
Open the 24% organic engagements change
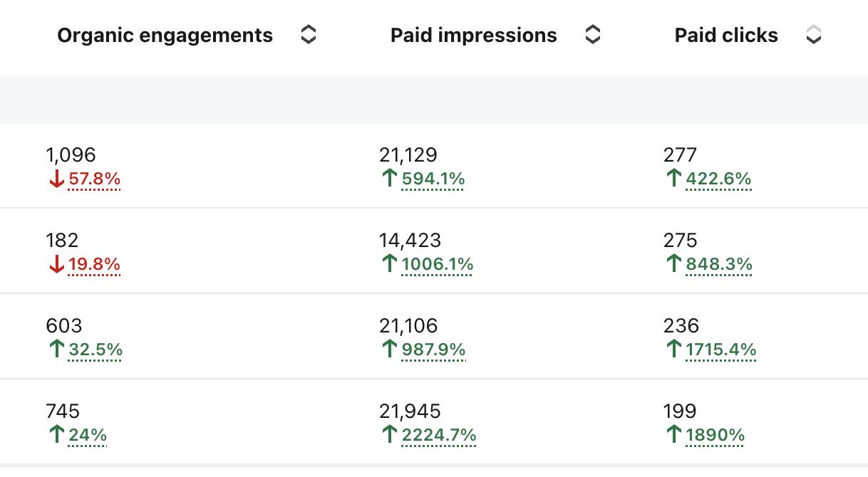pos(88,436)
